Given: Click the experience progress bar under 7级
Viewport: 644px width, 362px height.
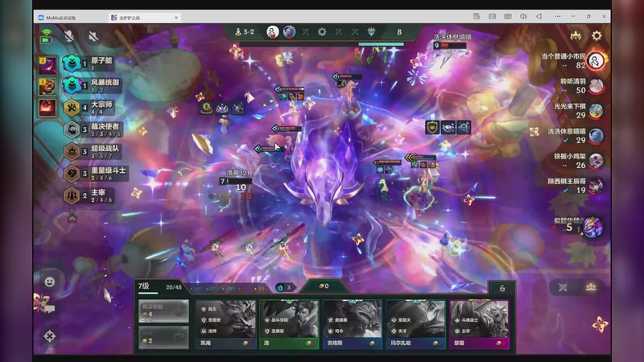Looking at the screenshot, I should pyautogui.click(x=148, y=293).
